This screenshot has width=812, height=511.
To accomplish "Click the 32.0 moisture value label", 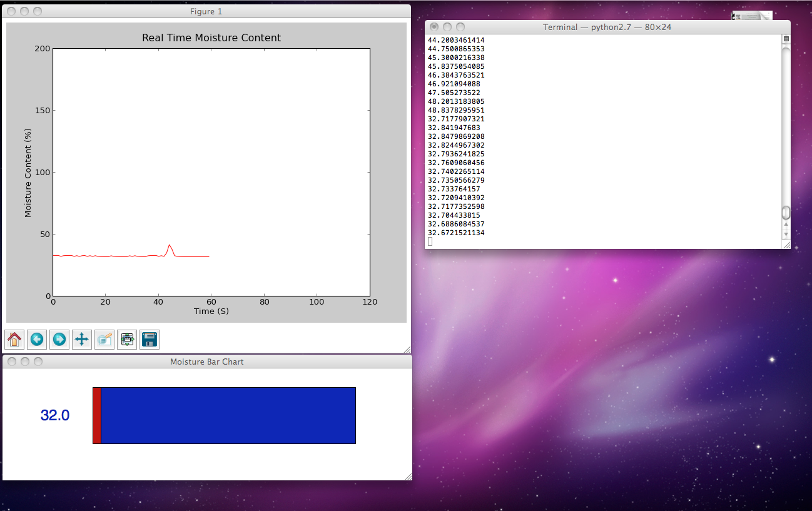I will tap(55, 415).
